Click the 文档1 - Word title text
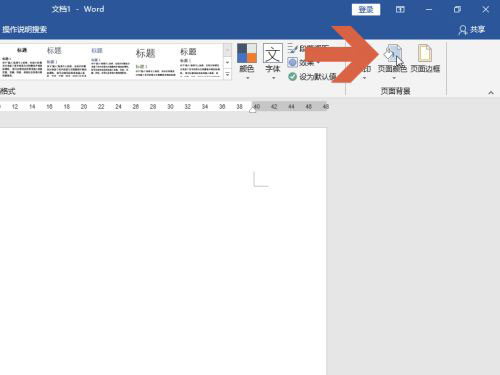 (x=78, y=9)
